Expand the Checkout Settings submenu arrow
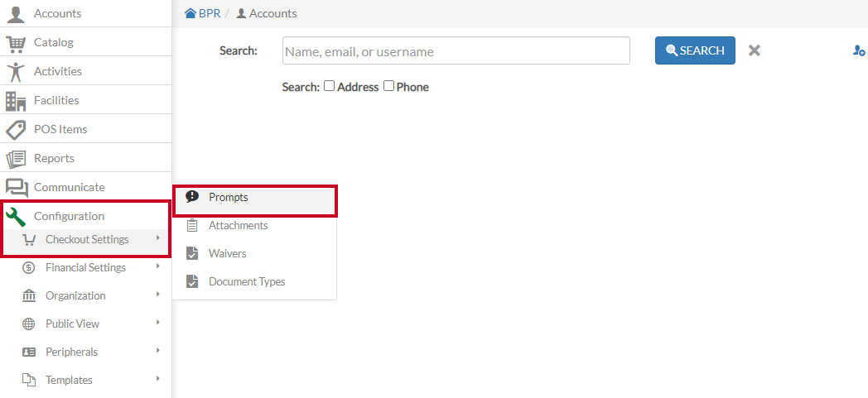The height and width of the screenshot is (398, 868). click(158, 237)
